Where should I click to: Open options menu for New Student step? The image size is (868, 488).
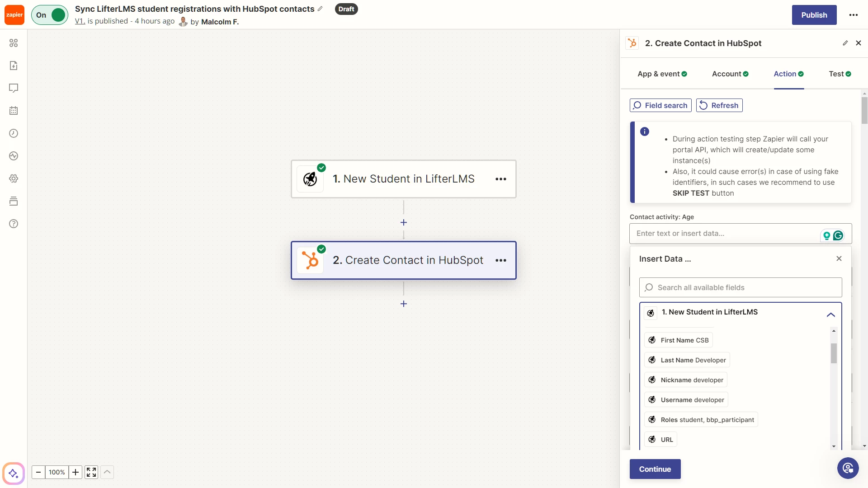point(500,179)
